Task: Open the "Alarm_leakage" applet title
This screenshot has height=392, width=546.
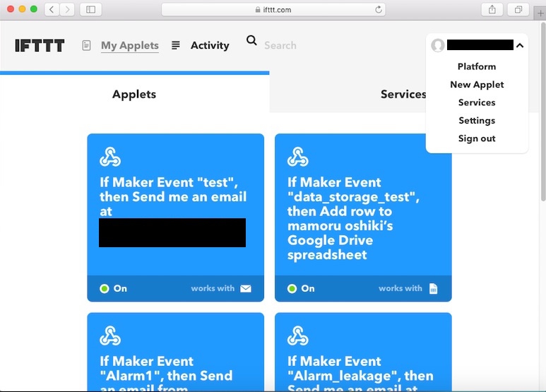Action: pos(360,372)
